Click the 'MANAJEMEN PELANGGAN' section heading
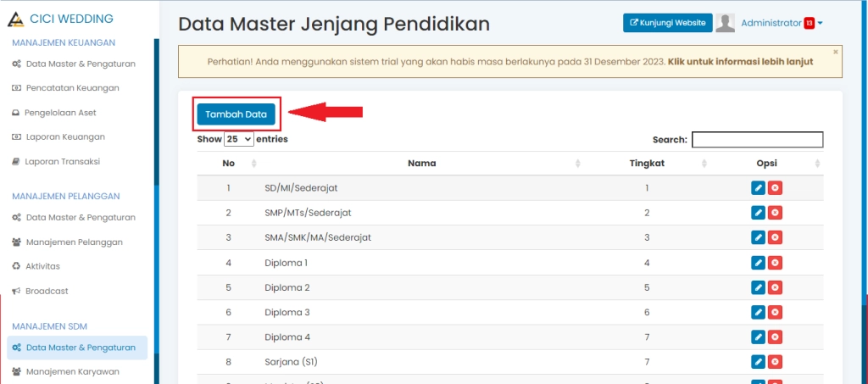Image resolution: width=868 pixels, height=384 pixels. click(x=66, y=197)
